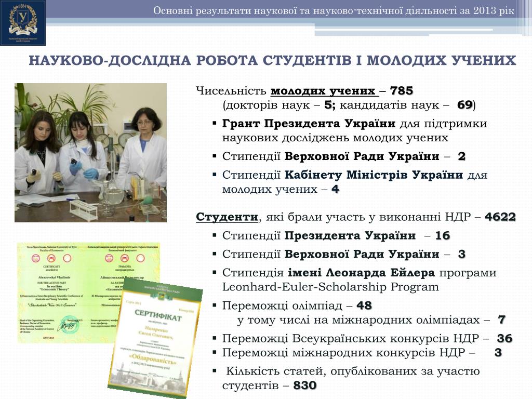Select the slide title 'НАУКОВО-ДОСЛІДНА РОБОТА СТУДЕНТІВ'
This screenshot has width=532, height=399.
(190, 60)
